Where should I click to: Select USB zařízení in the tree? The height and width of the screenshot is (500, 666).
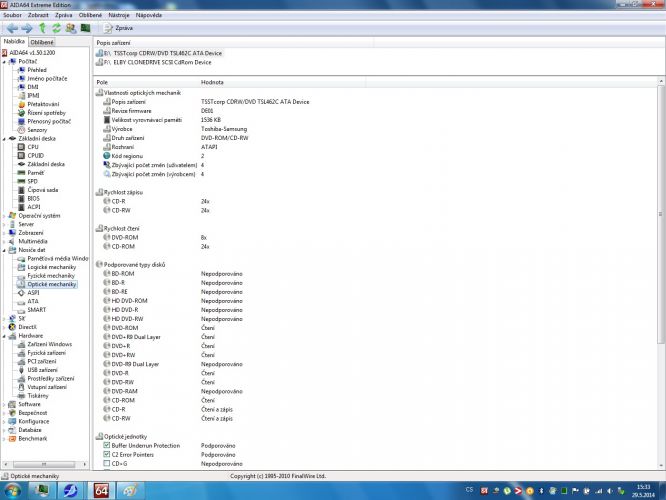[42, 370]
